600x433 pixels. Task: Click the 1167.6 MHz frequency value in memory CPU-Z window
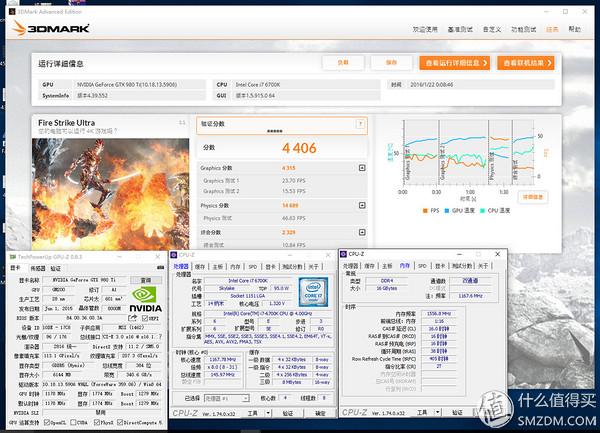click(x=471, y=296)
